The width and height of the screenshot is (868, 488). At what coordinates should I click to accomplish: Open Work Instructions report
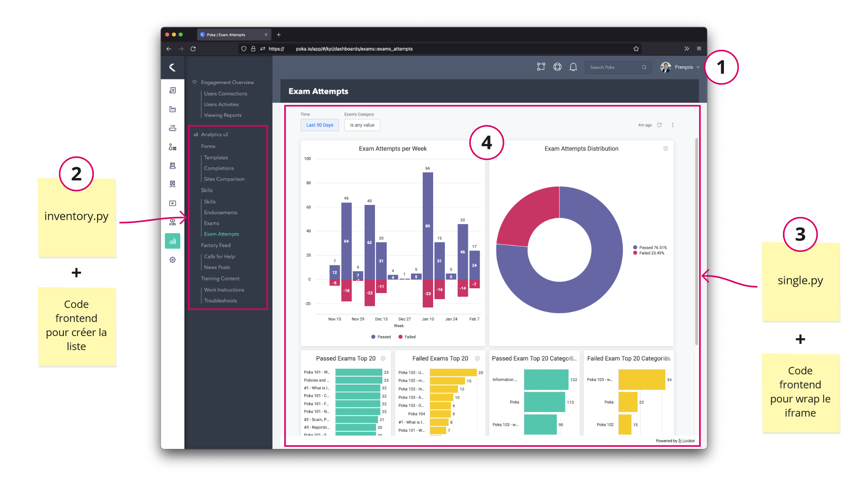[x=224, y=290]
